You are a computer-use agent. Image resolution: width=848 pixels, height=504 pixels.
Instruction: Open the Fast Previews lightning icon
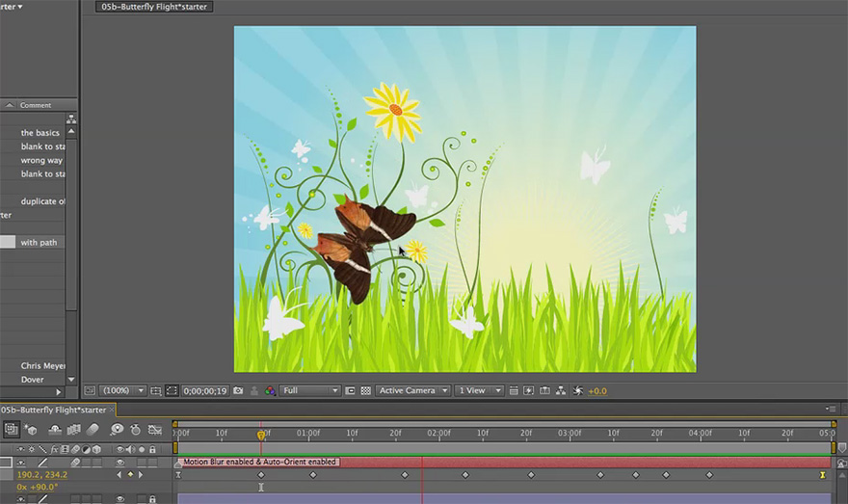[x=528, y=390]
